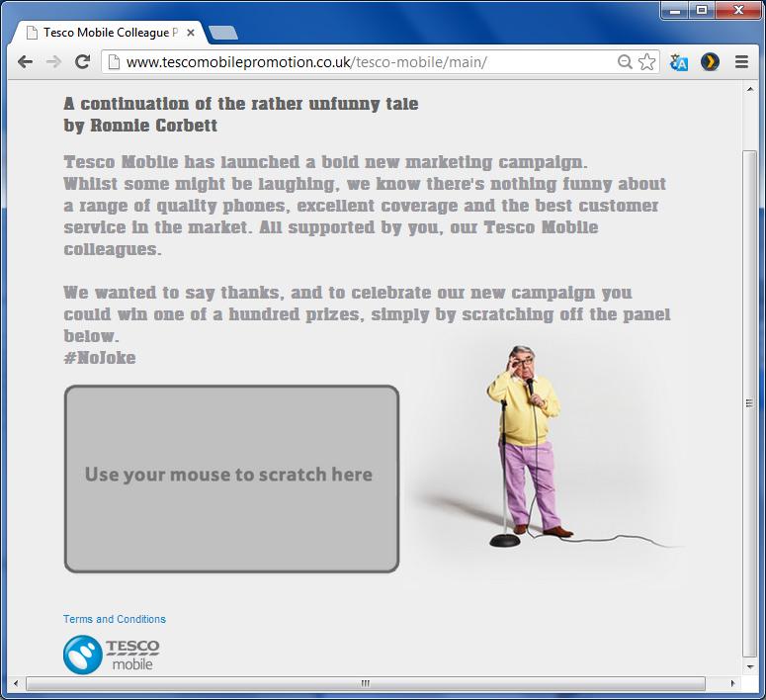
Task: Open the Terms and Conditions link
Action: tap(115, 619)
